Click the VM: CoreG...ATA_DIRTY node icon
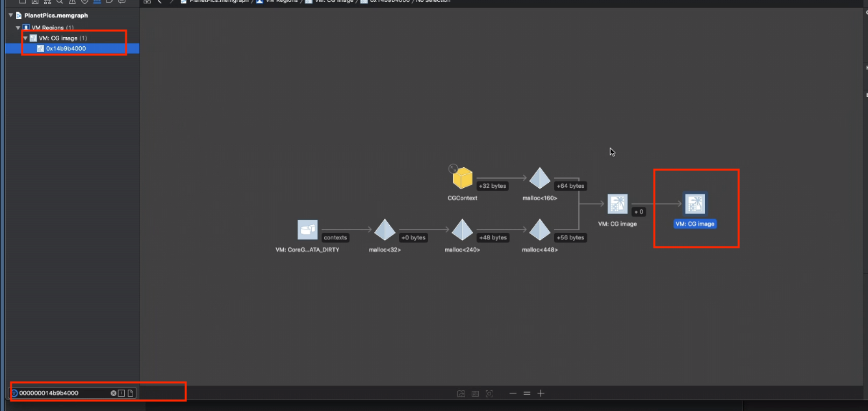 [x=307, y=230]
